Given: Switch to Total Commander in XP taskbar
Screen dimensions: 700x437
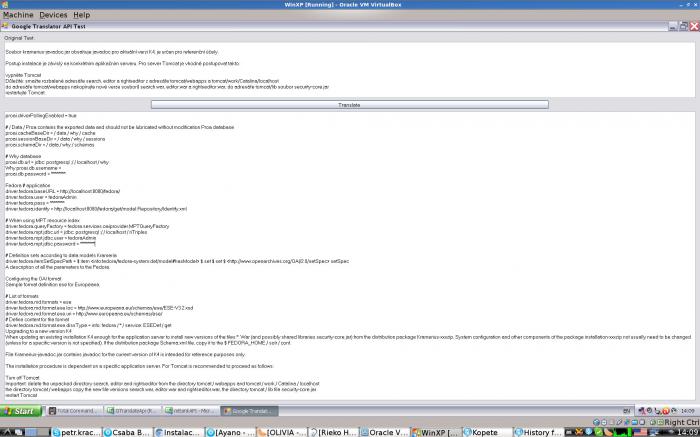Looking at the screenshot, I should [x=74, y=411].
